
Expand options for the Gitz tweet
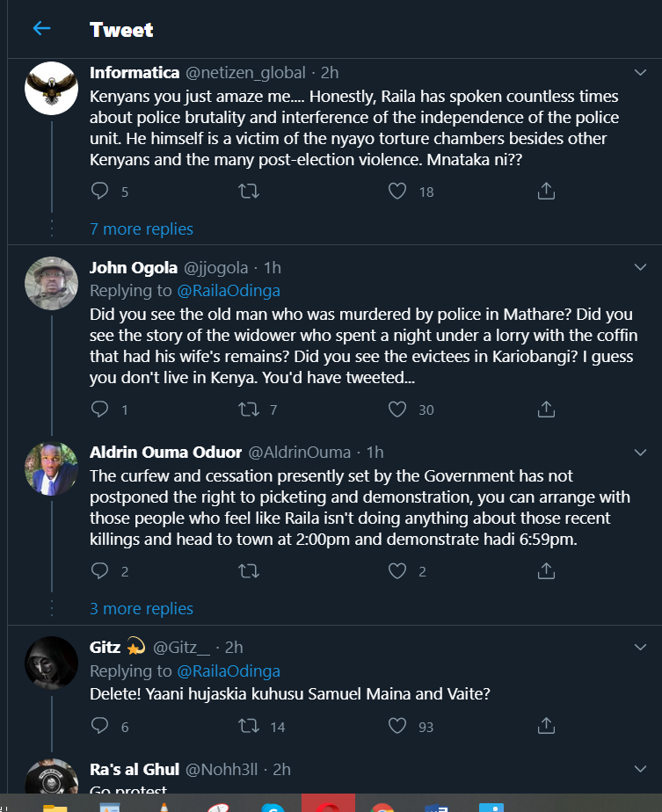point(641,648)
